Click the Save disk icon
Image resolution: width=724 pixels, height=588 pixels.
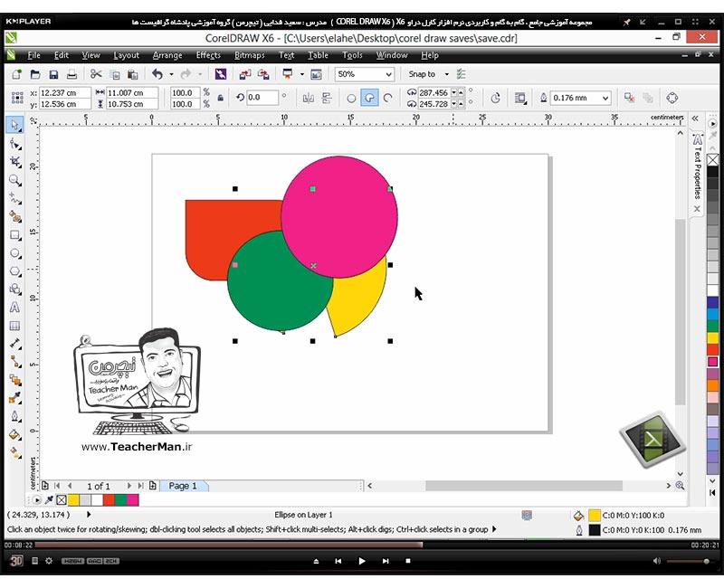tap(53, 74)
